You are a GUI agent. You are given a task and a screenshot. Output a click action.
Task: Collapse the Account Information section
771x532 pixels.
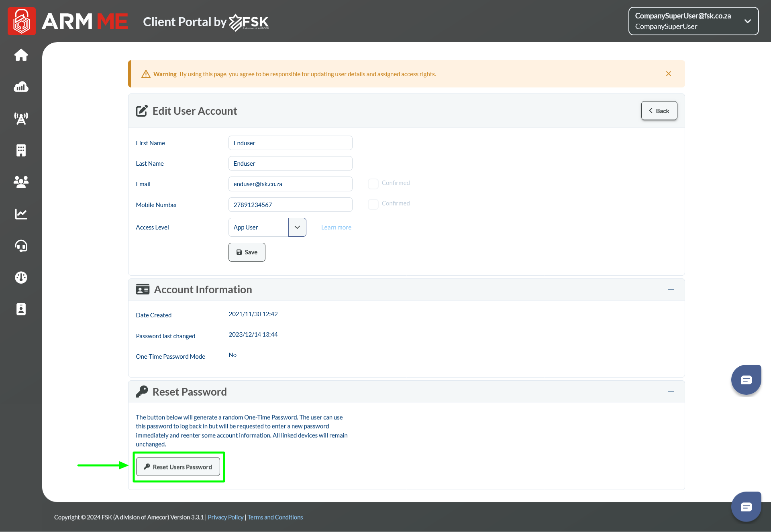pos(671,290)
